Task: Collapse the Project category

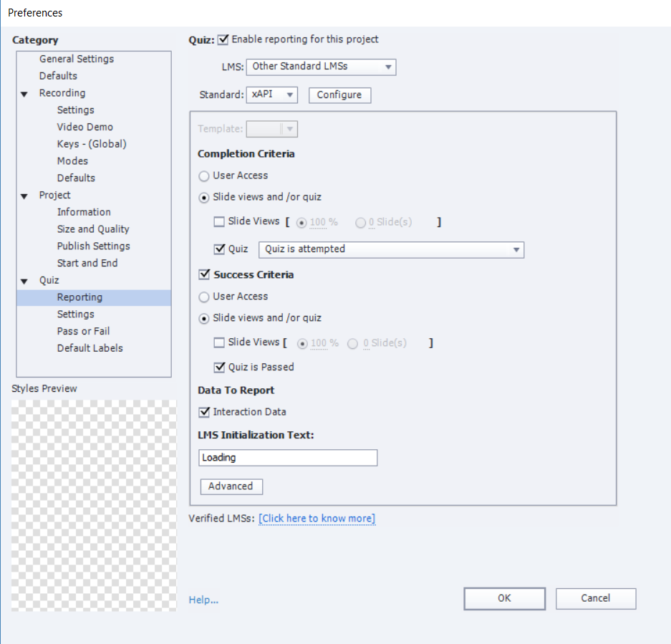Action: (x=24, y=196)
